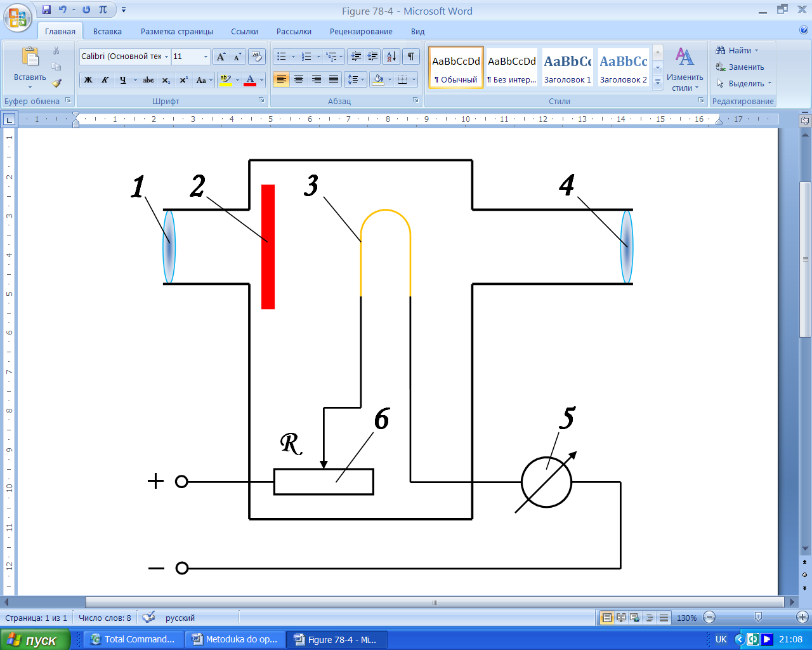Toggle bold (Ж) formatting
Image resolution: width=812 pixels, height=650 pixels.
click(88, 80)
